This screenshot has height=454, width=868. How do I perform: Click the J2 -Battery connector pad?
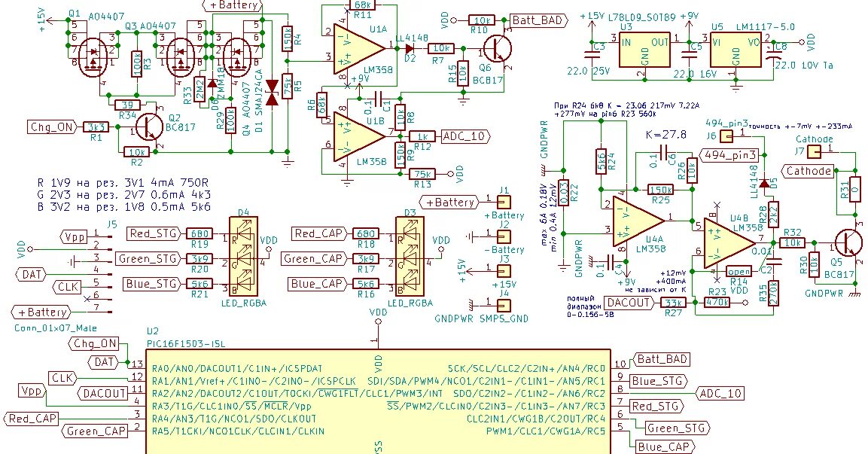tap(503, 236)
